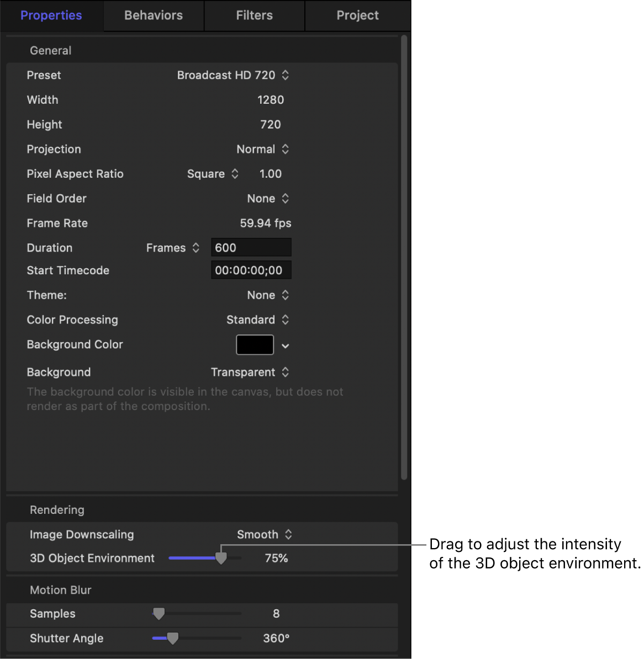644x659 pixels.
Task: Click the Samples slider handle
Action: (159, 613)
